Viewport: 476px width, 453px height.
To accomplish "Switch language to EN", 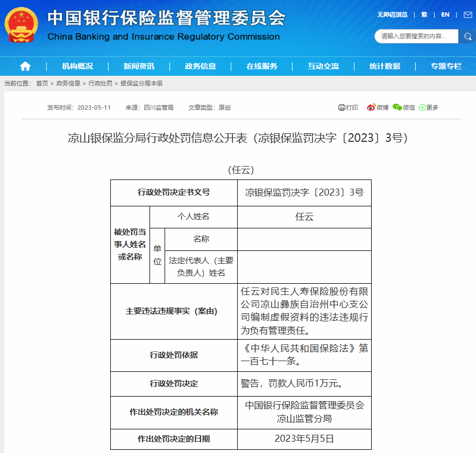I will 445,15.
